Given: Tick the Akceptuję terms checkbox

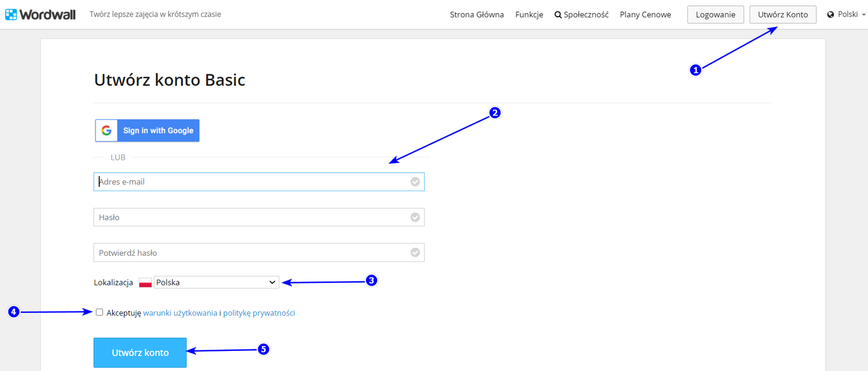Looking at the screenshot, I should tap(99, 312).
